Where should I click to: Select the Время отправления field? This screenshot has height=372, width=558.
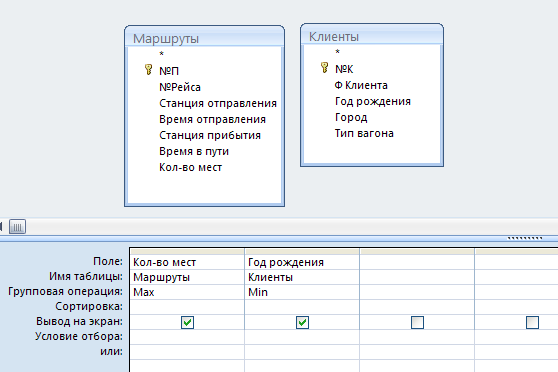coord(212,119)
